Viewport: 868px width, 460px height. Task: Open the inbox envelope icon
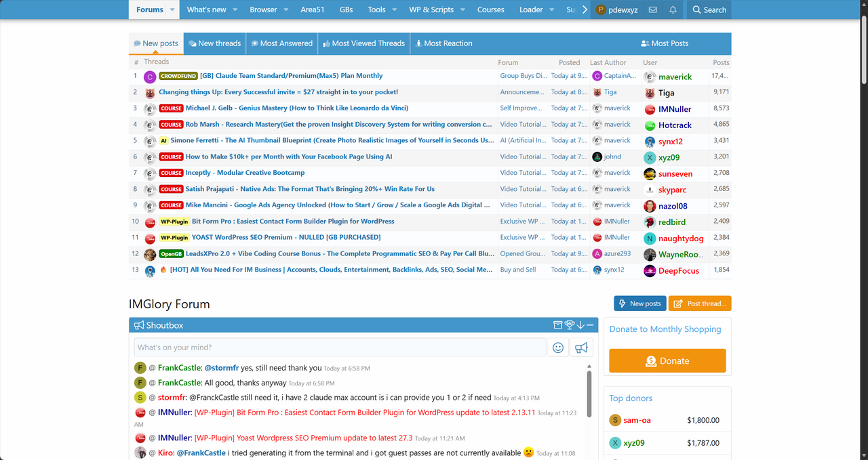coord(652,9)
